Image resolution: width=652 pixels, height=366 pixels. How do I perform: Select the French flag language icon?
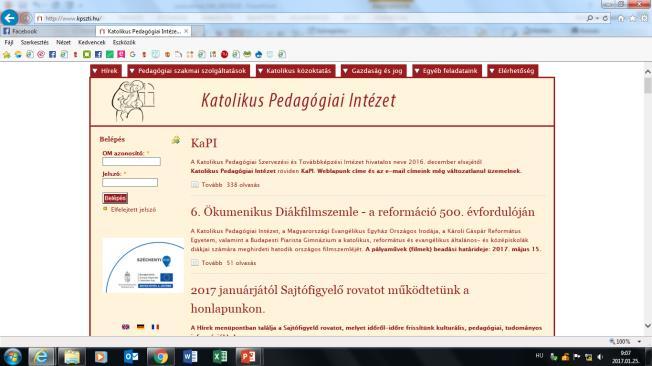(155, 327)
